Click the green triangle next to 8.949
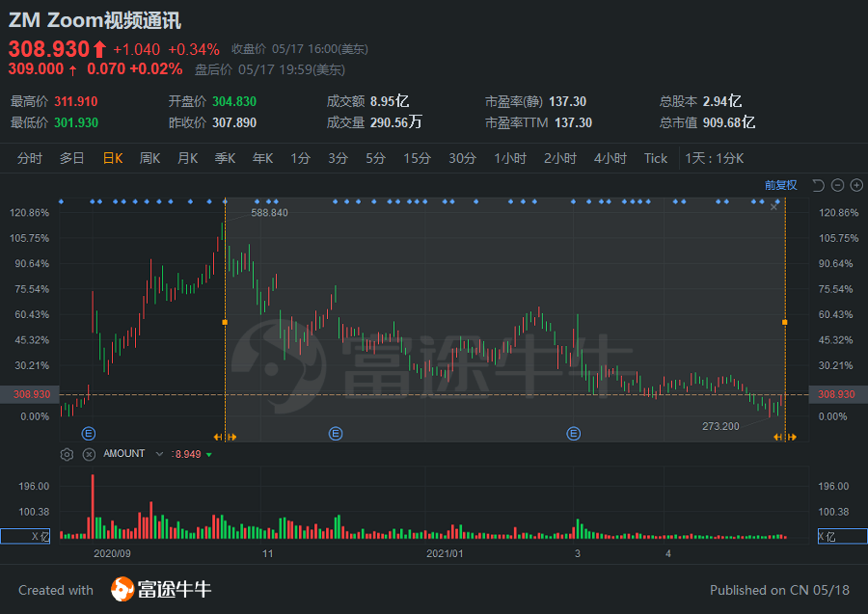 pyautogui.click(x=209, y=455)
